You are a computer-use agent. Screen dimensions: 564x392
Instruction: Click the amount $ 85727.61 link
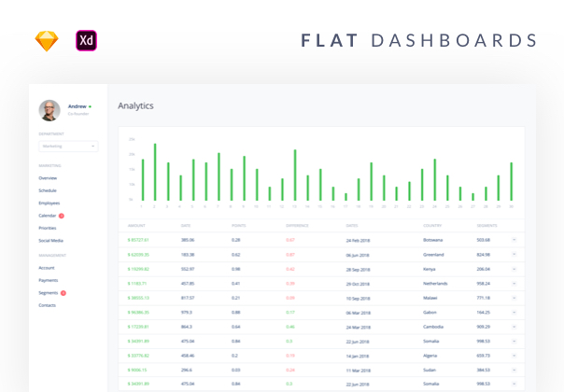pos(138,240)
